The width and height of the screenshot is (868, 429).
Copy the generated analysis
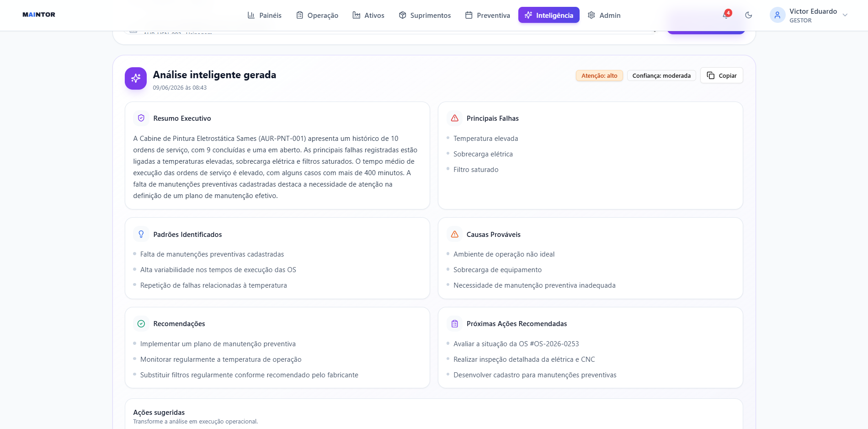point(722,75)
